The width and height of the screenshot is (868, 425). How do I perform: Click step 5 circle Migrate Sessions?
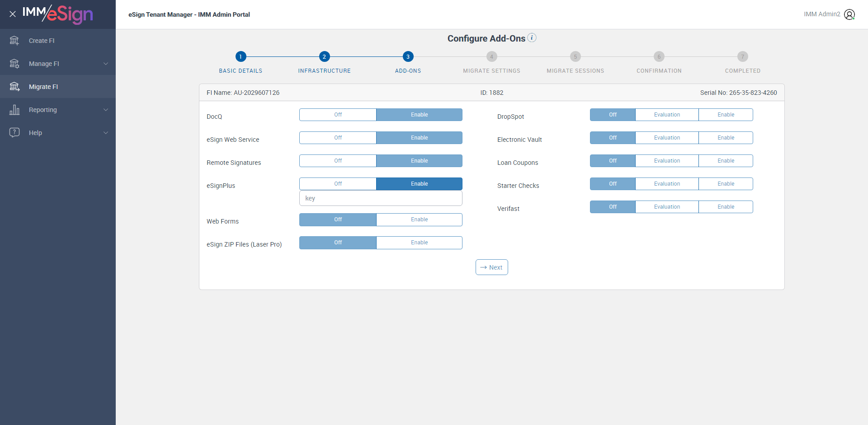point(575,56)
